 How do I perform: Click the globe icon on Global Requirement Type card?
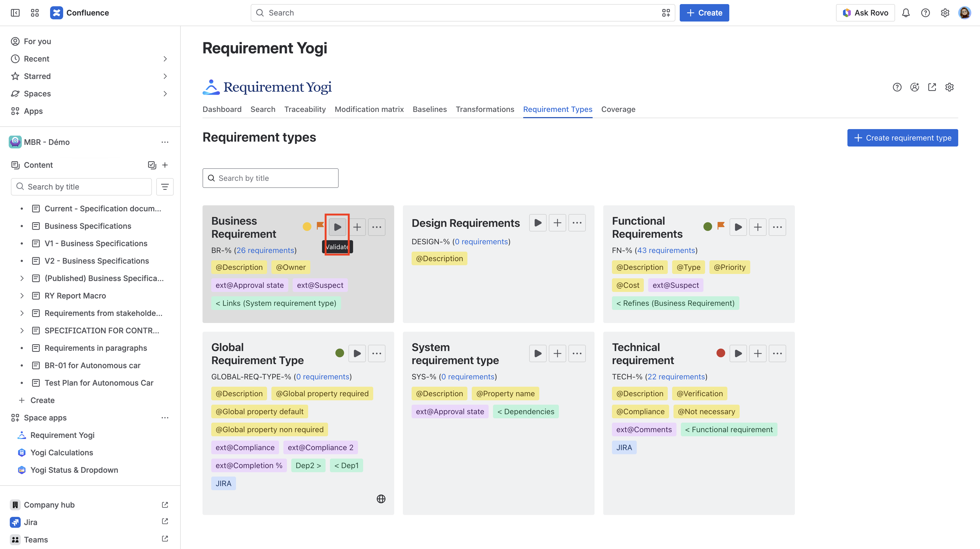click(x=381, y=499)
